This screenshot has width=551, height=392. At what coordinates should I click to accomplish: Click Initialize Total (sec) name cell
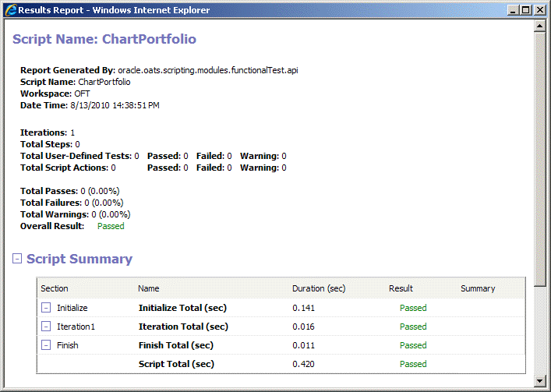tap(182, 308)
